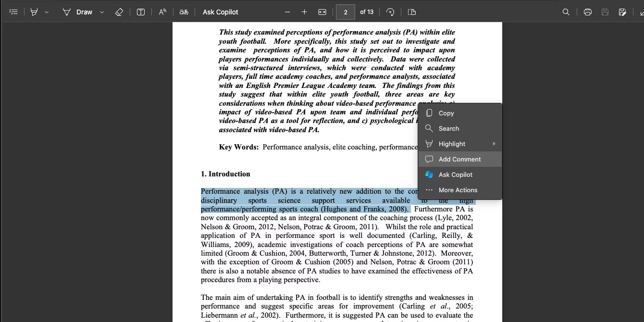The width and height of the screenshot is (644, 322).
Task: Open the table of contents panel
Action: (x=13, y=12)
